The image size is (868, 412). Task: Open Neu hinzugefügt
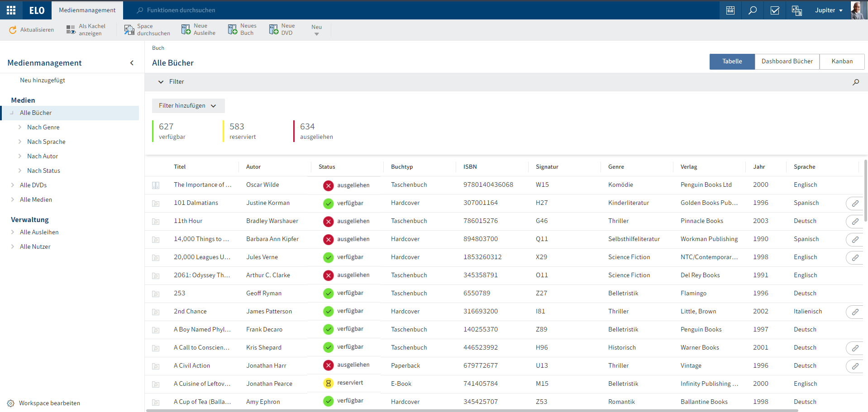43,81
